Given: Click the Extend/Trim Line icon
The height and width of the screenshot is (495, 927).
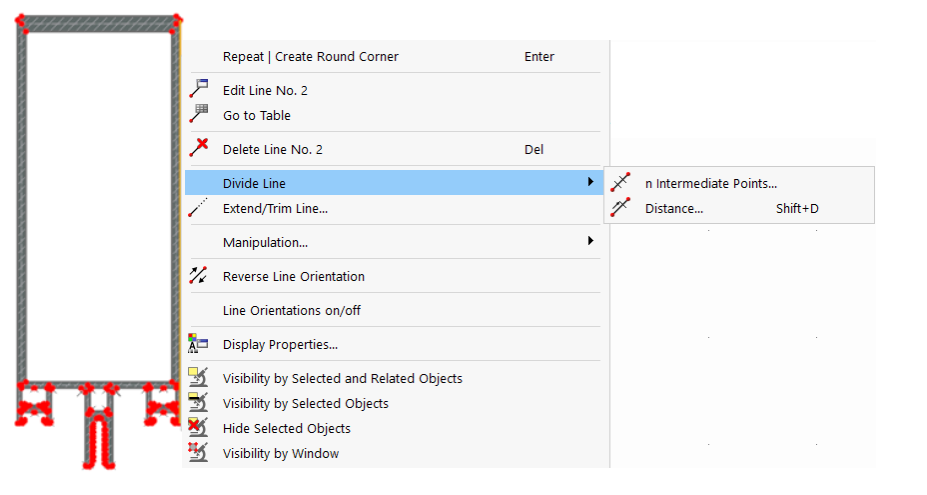Looking at the screenshot, I should pos(199,208).
